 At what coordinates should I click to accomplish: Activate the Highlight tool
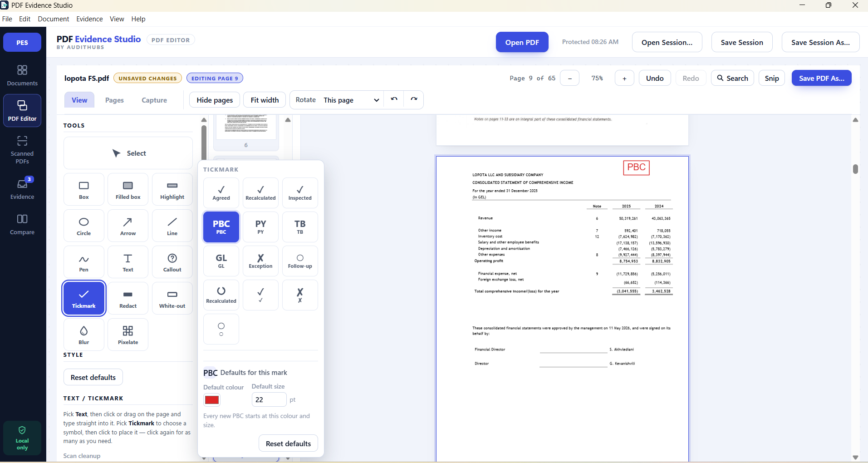172,189
